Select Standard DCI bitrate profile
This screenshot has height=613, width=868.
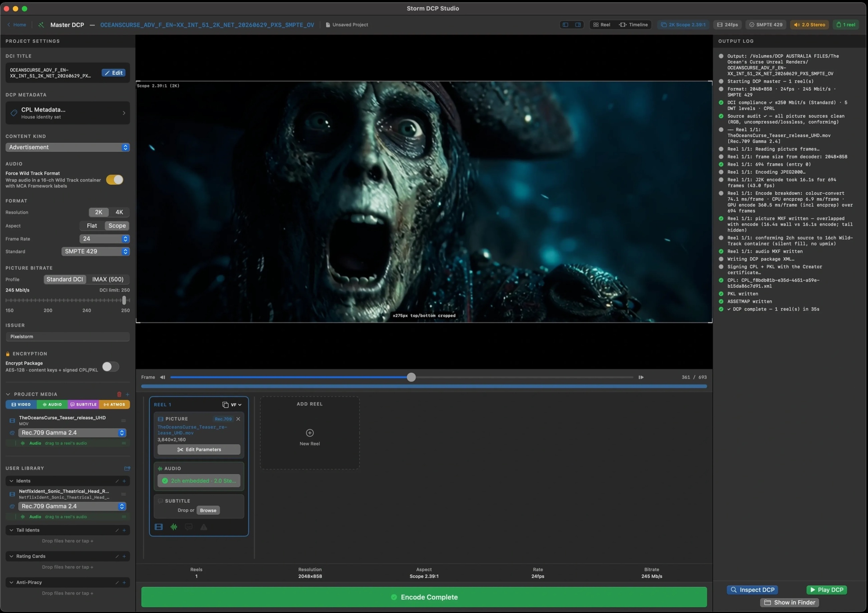[65, 279]
